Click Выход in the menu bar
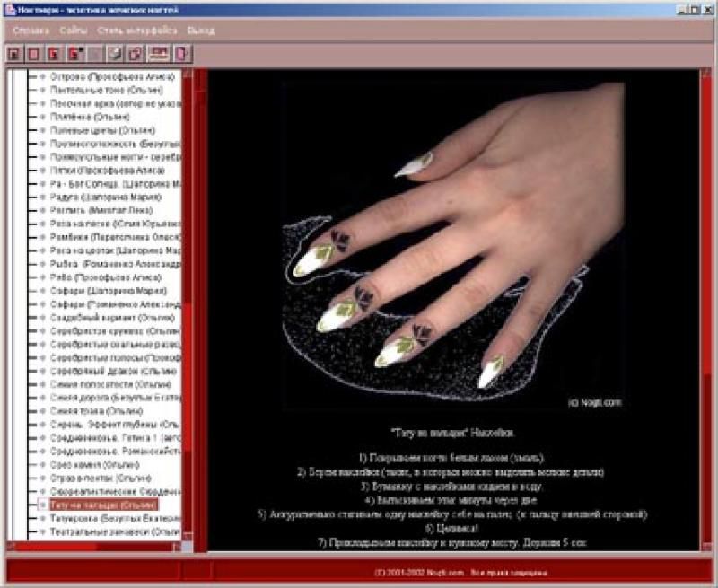The height and width of the screenshot is (588, 718). tap(201, 30)
